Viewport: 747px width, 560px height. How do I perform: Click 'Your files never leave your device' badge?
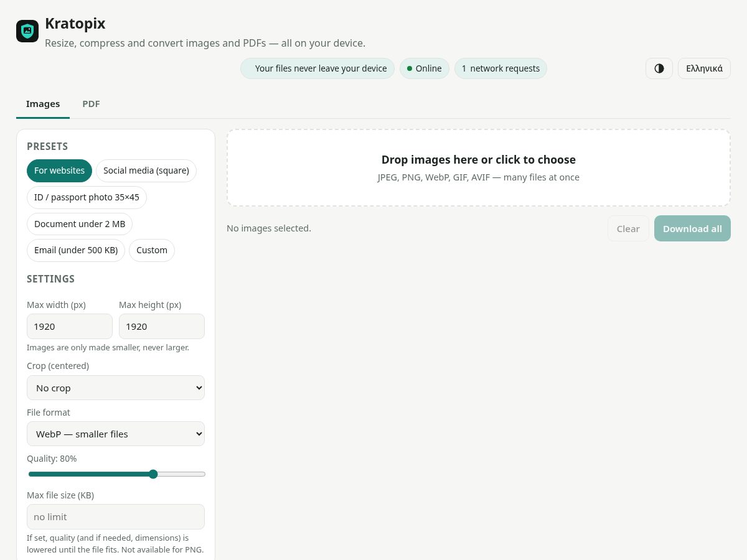pos(317,68)
